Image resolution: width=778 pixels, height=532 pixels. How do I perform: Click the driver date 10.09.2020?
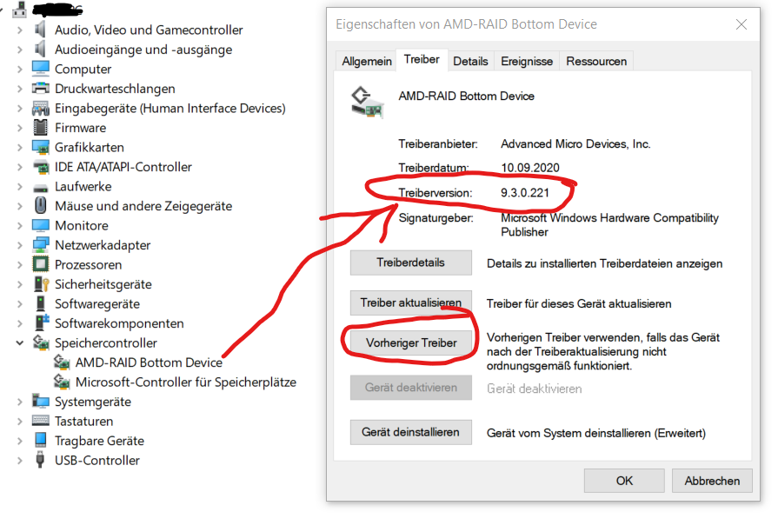click(x=530, y=168)
